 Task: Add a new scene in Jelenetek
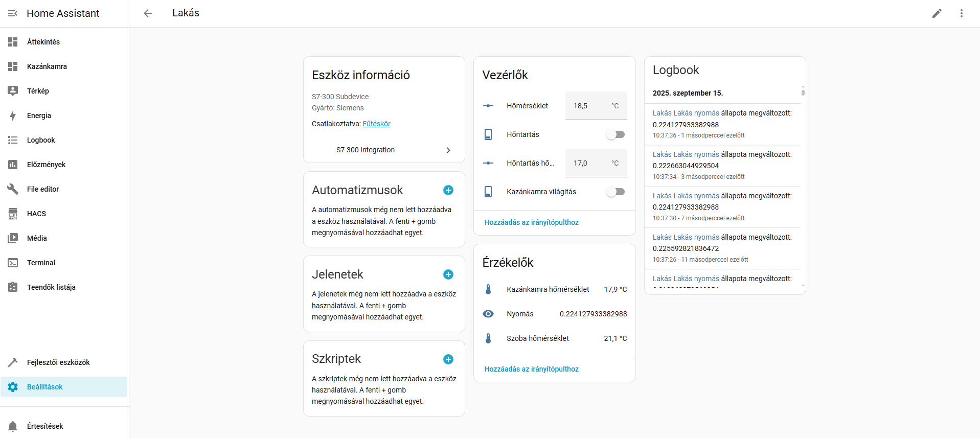pyautogui.click(x=448, y=274)
